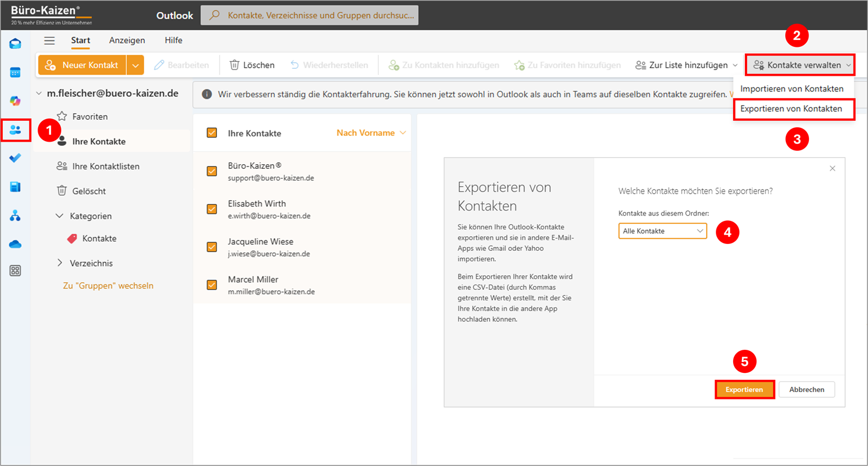Viewport: 868px width, 466px height.
Task: Click the Favoriten star icon
Action: click(62, 117)
